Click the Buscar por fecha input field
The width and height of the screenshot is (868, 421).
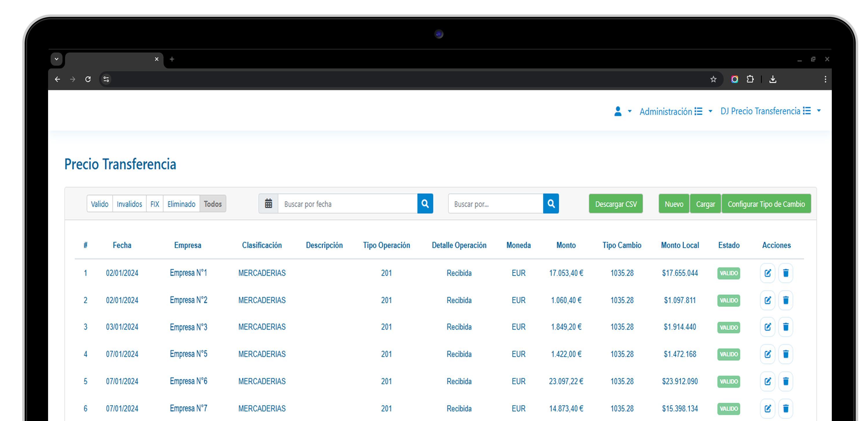(x=347, y=204)
